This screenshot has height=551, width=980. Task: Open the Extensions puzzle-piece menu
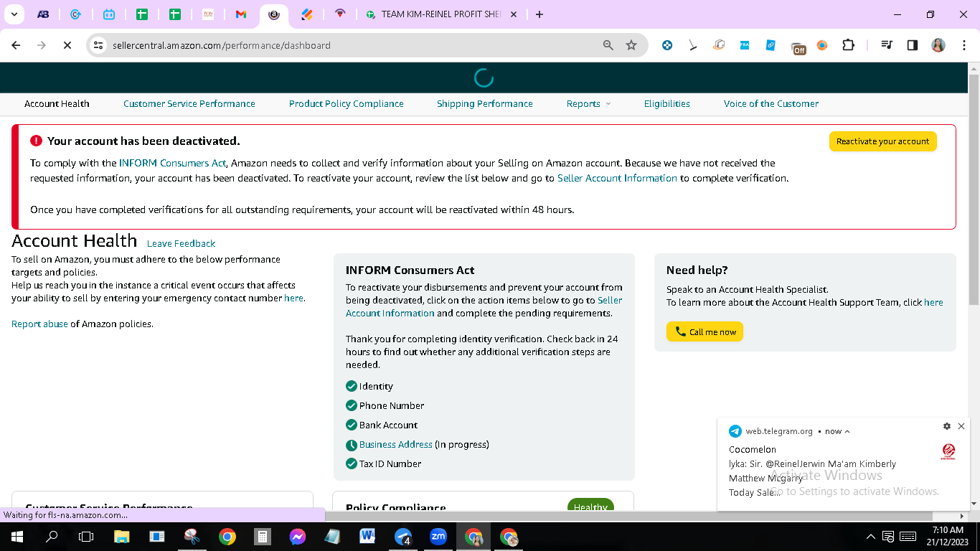[848, 45]
